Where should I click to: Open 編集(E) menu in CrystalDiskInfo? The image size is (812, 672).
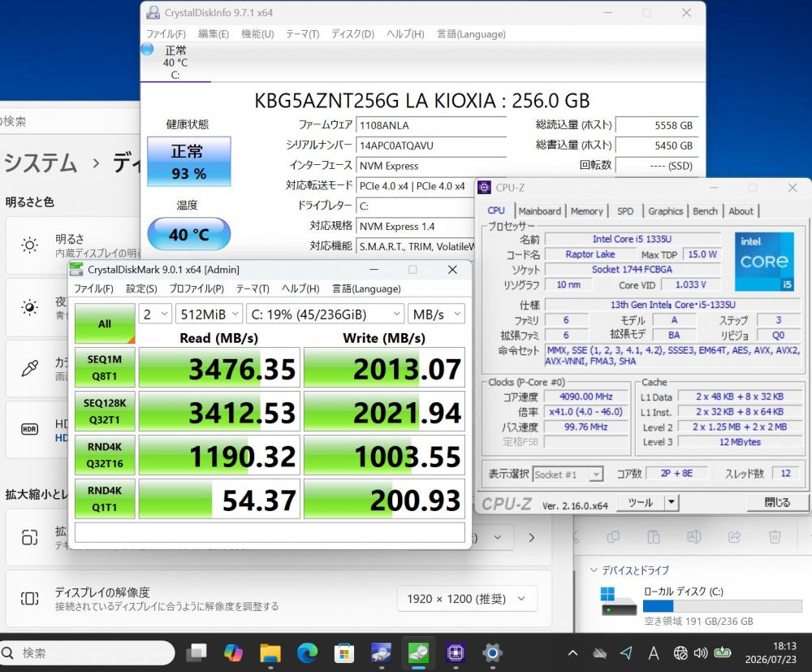click(214, 34)
